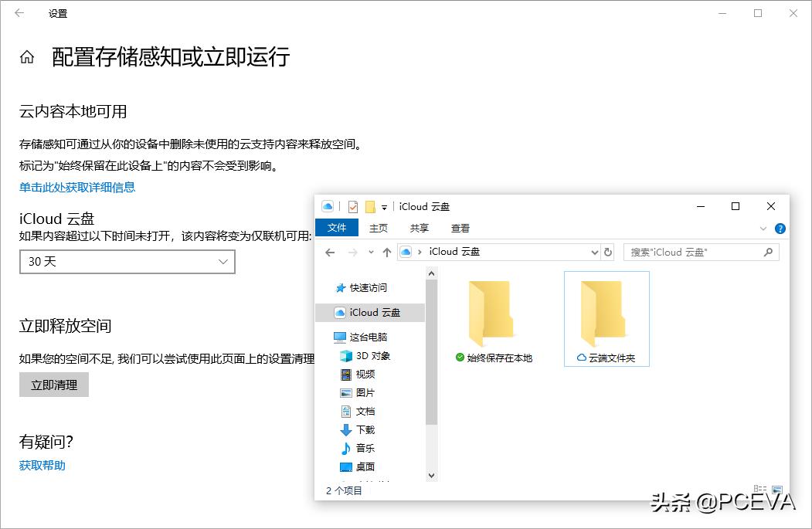
Task: Expand the address bar location dropdown
Action: pyautogui.click(x=594, y=252)
